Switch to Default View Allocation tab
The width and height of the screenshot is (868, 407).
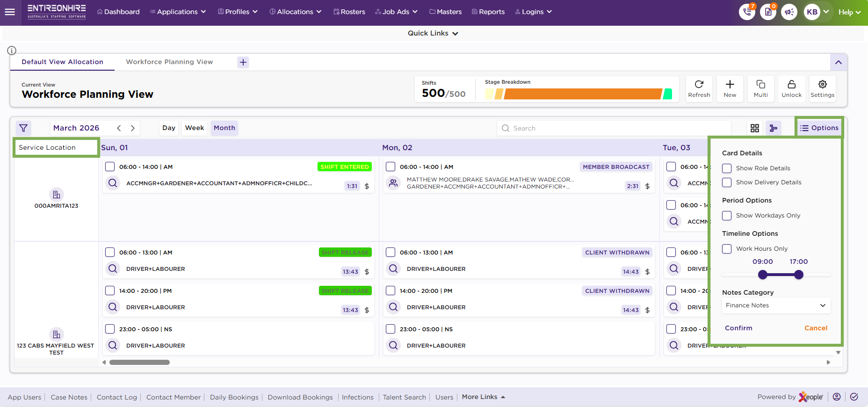(x=62, y=62)
